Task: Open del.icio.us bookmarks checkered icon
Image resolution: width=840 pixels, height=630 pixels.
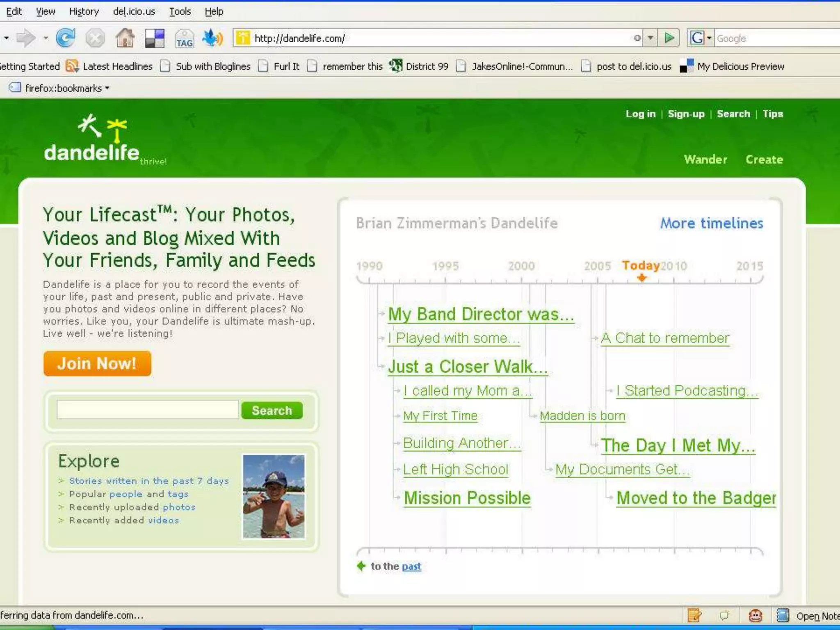Action: pos(155,38)
